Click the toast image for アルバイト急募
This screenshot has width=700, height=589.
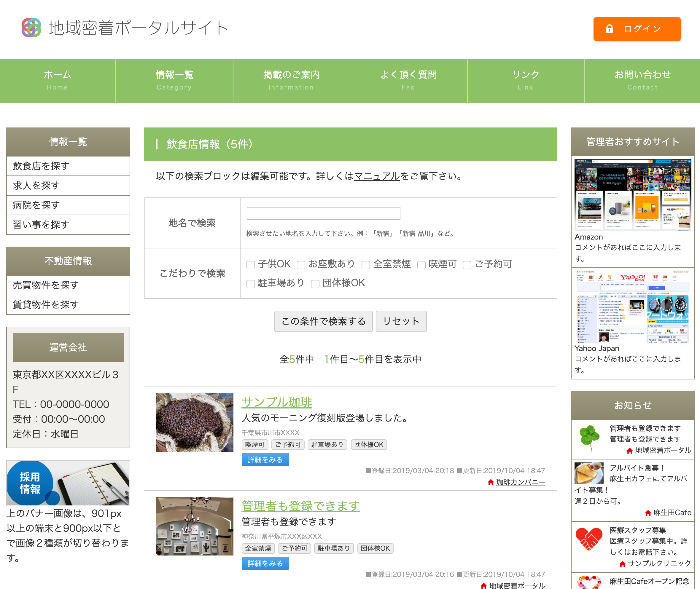click(589, 473)
